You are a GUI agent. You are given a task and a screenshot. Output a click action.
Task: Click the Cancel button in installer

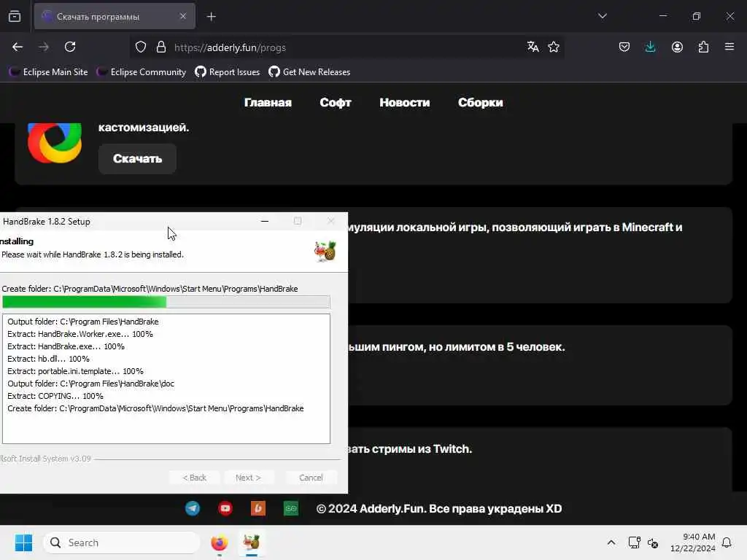coord(311,477)
